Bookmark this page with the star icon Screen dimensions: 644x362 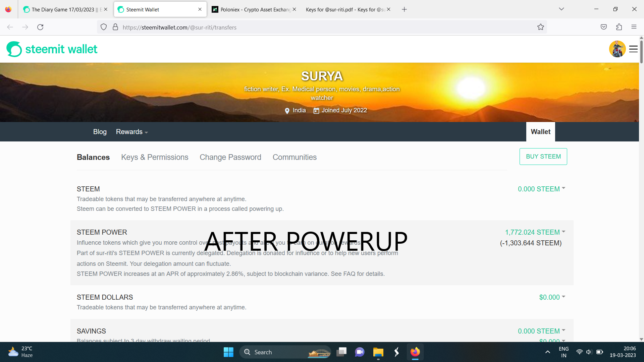pyautogui.click(x=540, y=27)
